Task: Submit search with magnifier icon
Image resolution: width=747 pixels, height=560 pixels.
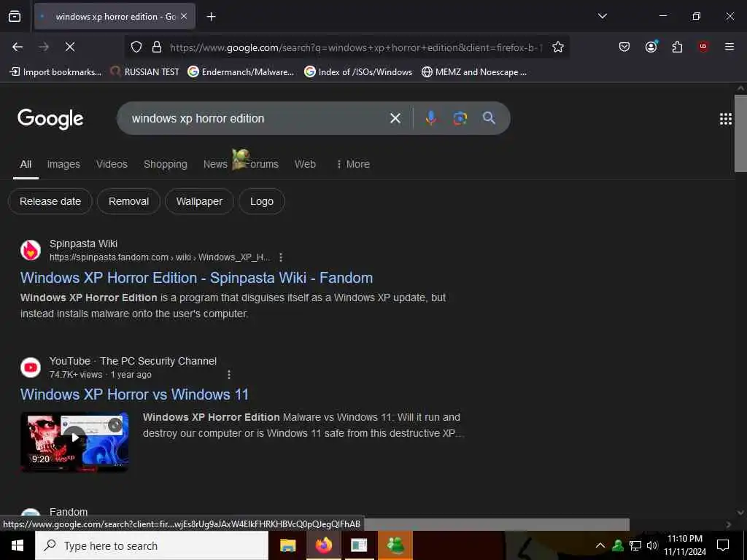Action: pos(489,118)
